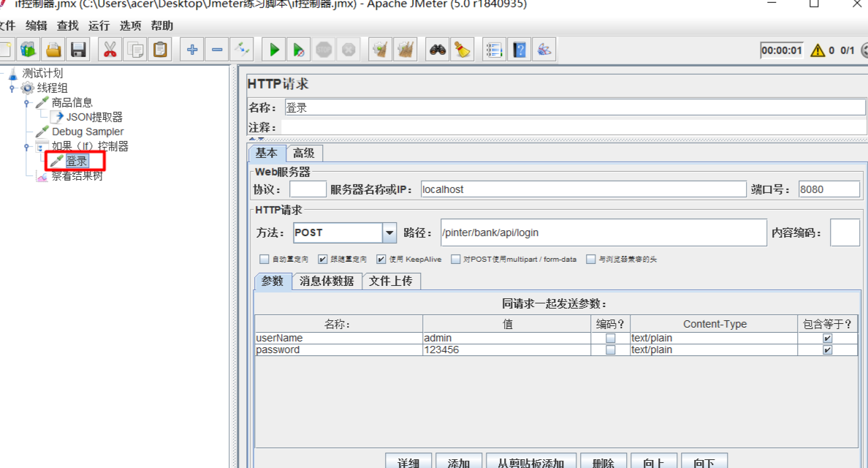The height and width of the screenshot is (468, 868).
Task: Click the gray Stop test icon
Action: pyautogui.click(x=324, y=50)
